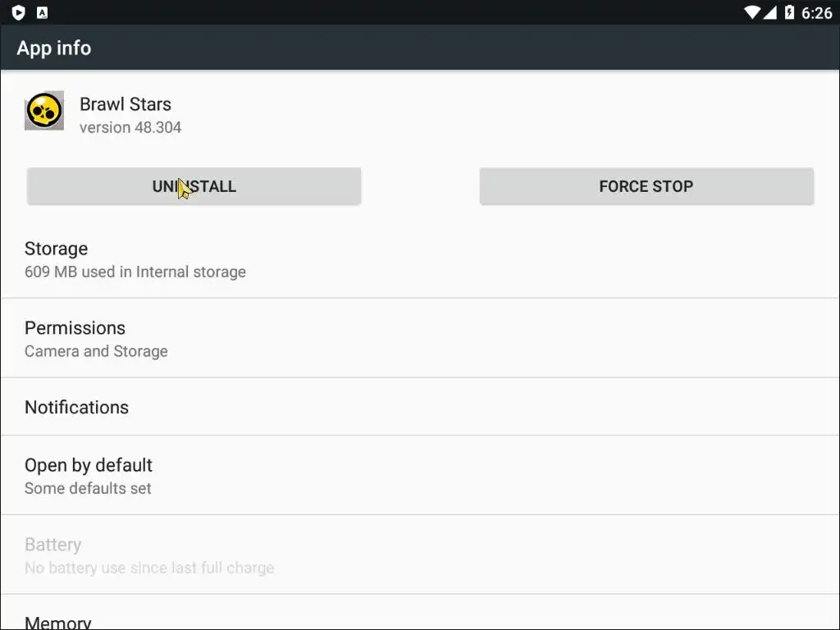Select the 'Open by default' heading
The height and width of the screenshot is (630, 840).
[x=89, y=465]
